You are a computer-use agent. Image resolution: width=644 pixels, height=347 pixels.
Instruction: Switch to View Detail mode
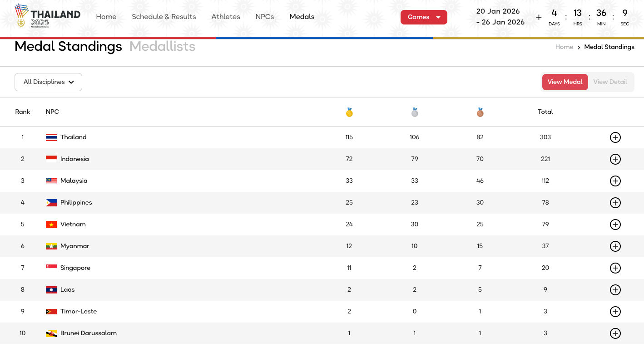610,82
